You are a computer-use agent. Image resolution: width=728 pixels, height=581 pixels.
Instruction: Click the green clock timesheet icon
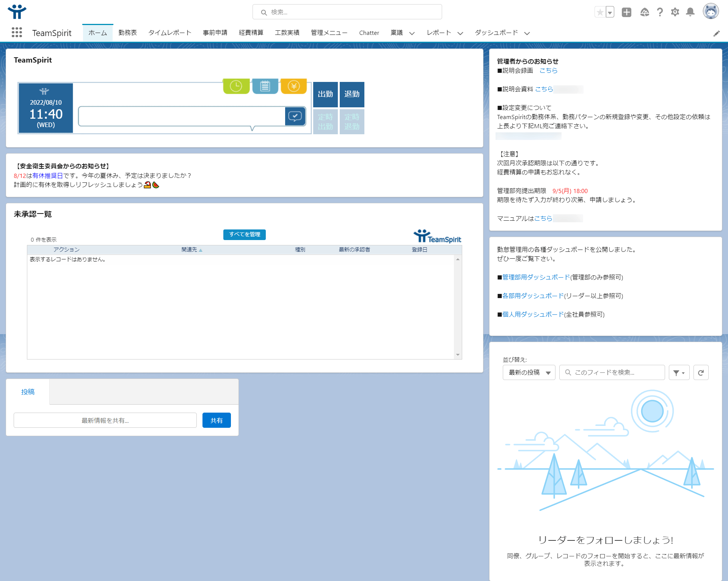tap(236, 86)
